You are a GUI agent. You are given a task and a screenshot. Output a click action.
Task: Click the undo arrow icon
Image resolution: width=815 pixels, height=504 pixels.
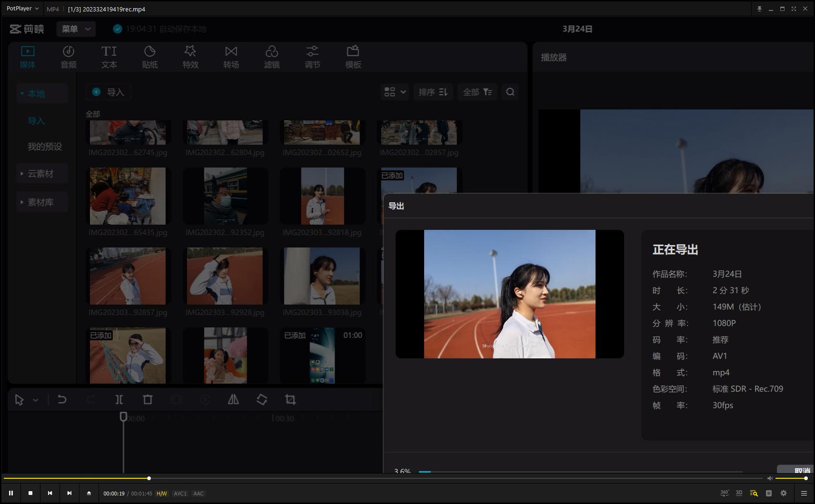[62, 400]
